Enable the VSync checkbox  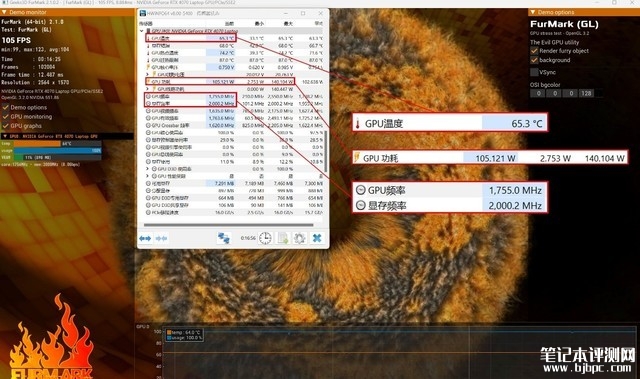pyautogui.click(x=534, y=72)
